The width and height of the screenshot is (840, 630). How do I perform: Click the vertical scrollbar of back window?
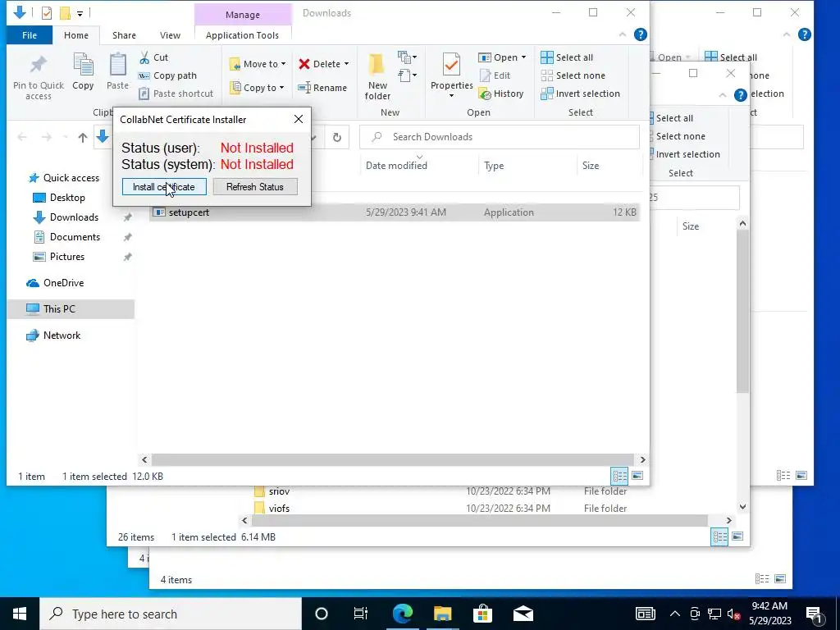coord(742,313)
